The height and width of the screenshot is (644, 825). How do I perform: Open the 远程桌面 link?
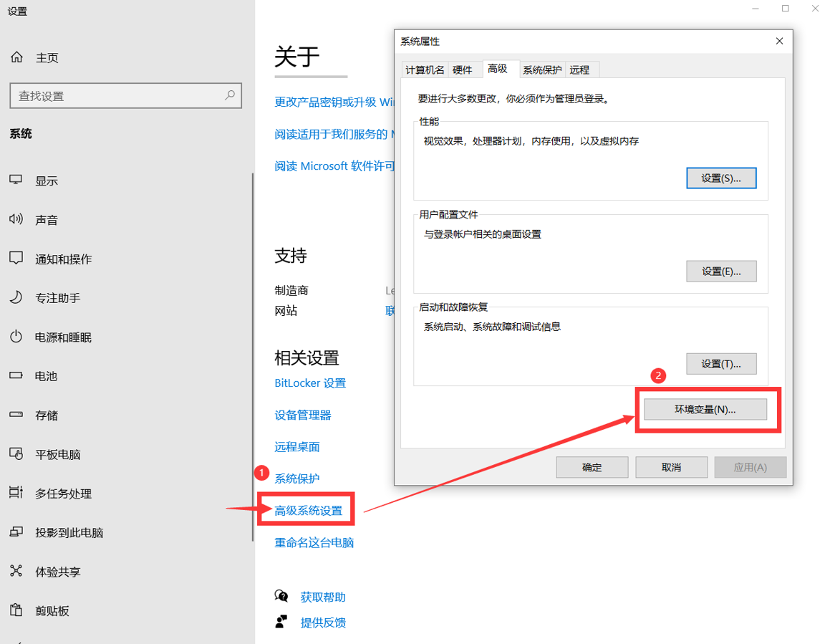[297, 447]
